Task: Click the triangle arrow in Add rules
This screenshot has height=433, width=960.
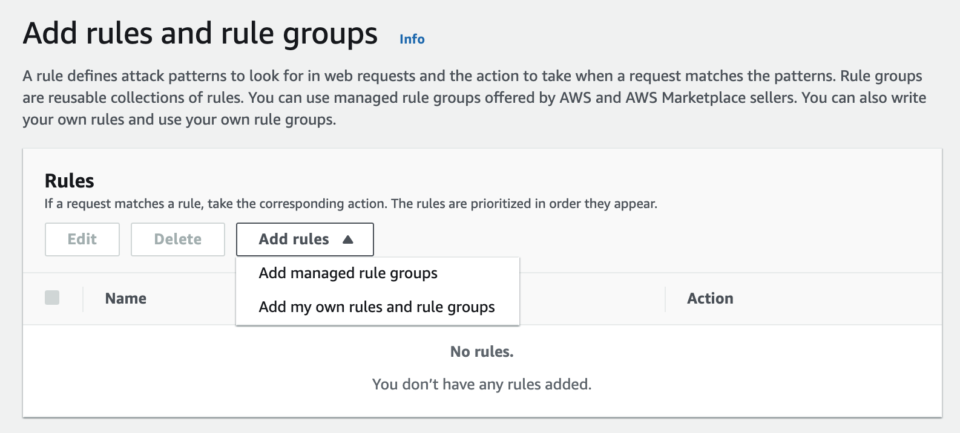Action: point(348,239)
